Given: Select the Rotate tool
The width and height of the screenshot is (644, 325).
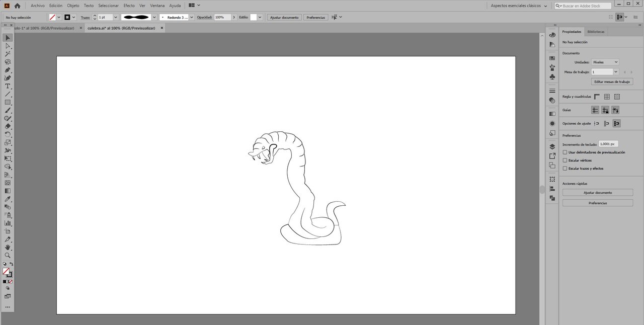Looking at the screenshot, I should pos(8,134).
